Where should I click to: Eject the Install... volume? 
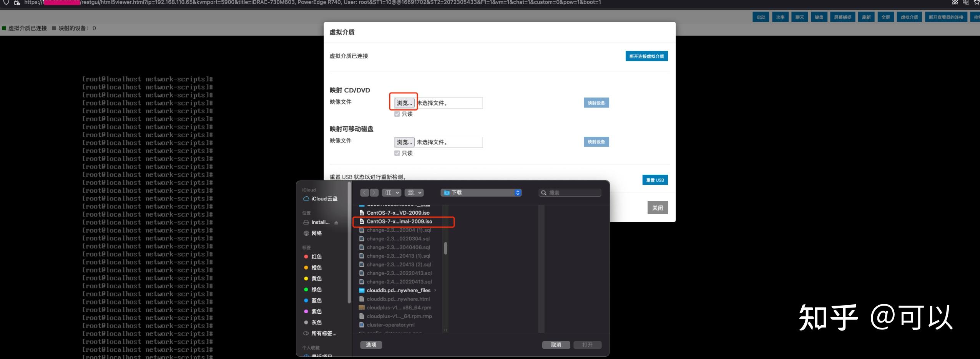click(x=336, y=222)
